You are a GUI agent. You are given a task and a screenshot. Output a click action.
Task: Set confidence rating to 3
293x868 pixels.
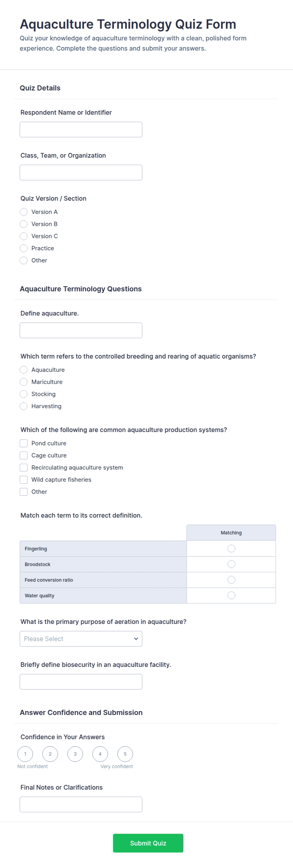tap(75, 754)
